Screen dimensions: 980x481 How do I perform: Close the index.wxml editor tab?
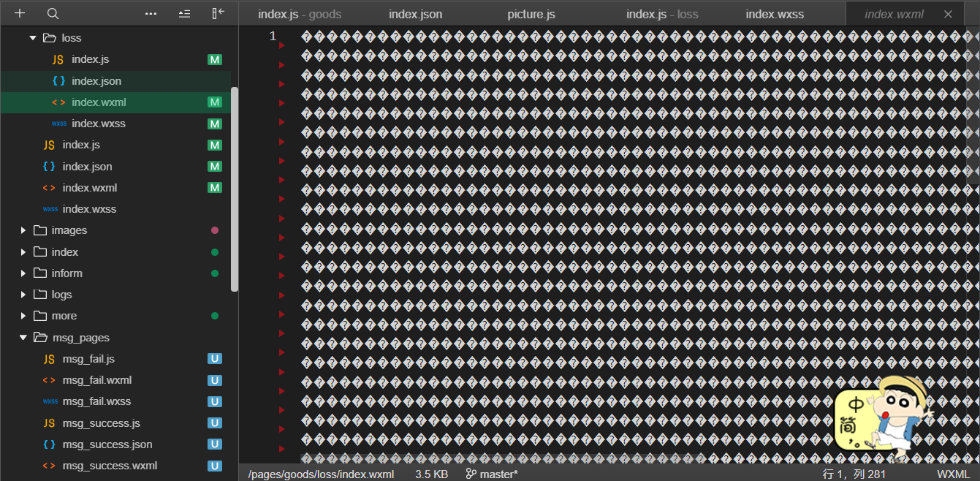pyautogui.click(x=949, y=14)
